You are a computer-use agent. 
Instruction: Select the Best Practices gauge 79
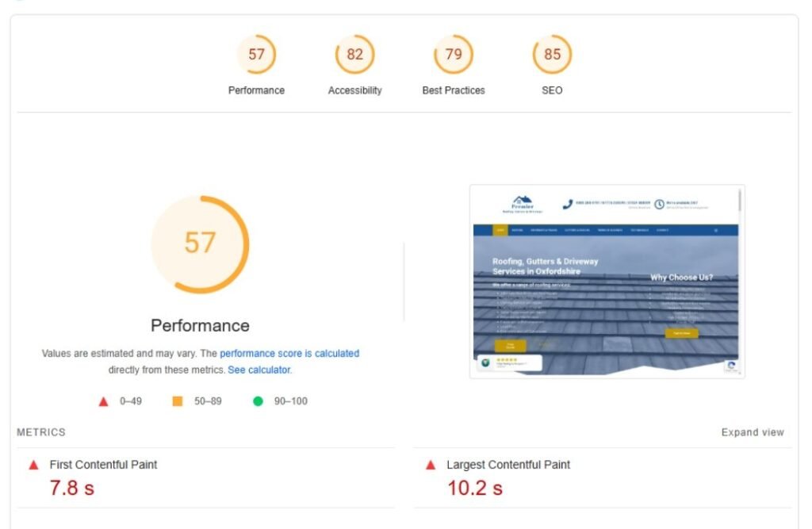coord(454,55)
